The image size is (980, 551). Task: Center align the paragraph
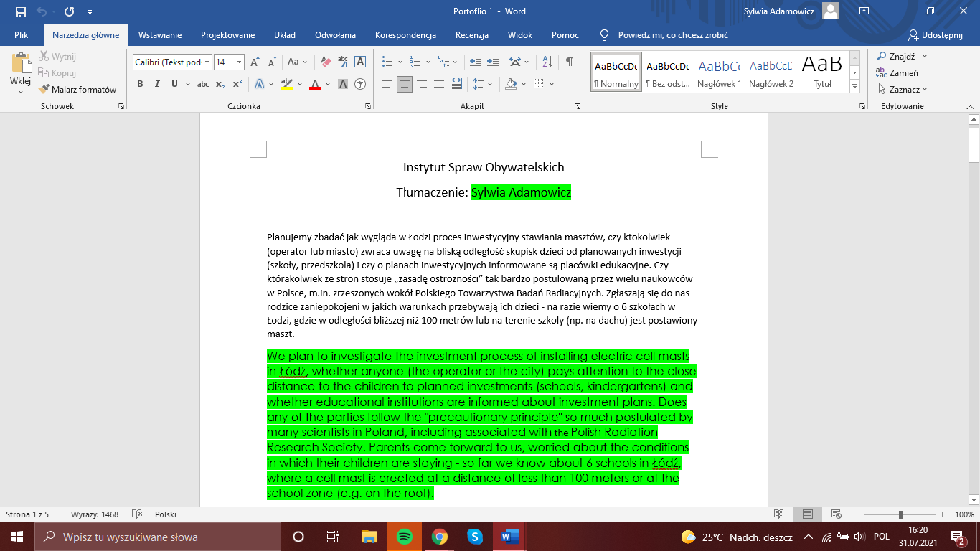pyautogui.click(x=405, y=84)
